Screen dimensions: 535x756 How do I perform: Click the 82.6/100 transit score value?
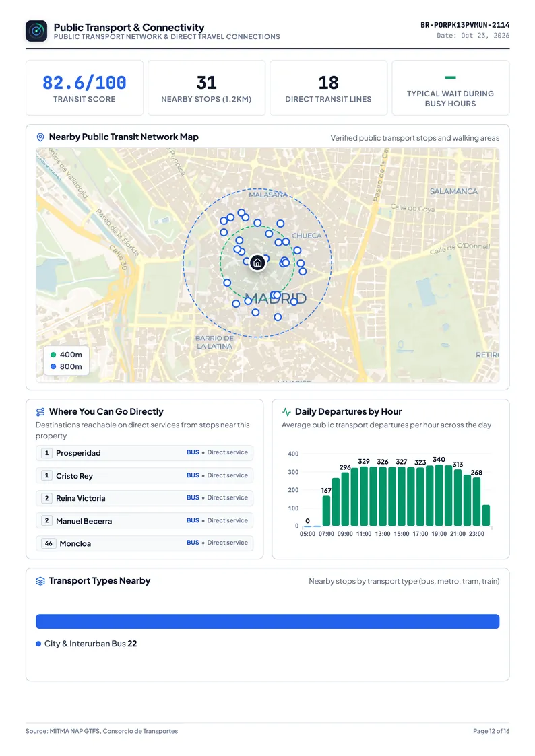[x=84, y=82]
